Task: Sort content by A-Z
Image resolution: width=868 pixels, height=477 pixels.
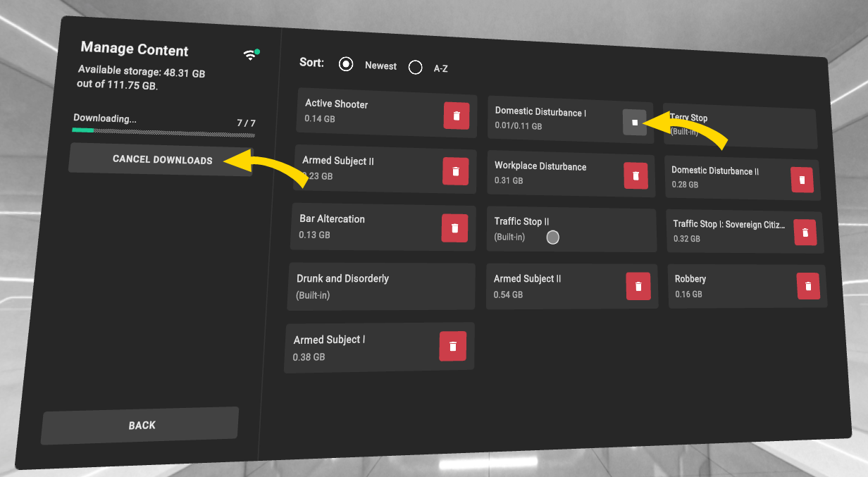Action: 416,68
